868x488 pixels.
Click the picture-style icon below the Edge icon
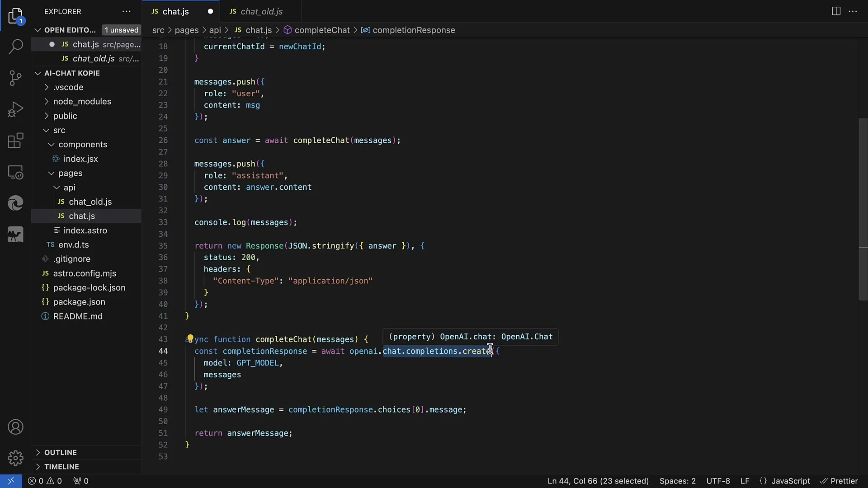(15, 235)
